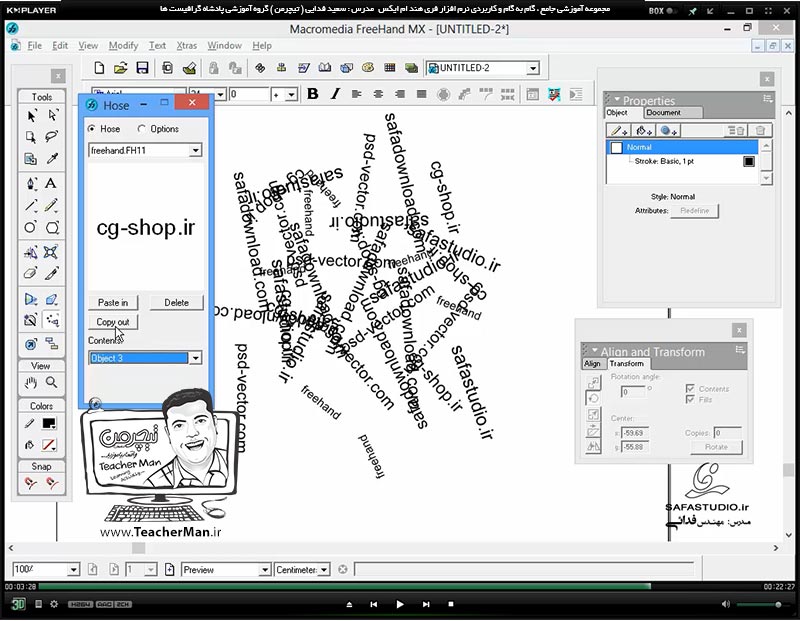Select the Ellipse tool
This screenshot has height=621, width=800.
(31, 227)
